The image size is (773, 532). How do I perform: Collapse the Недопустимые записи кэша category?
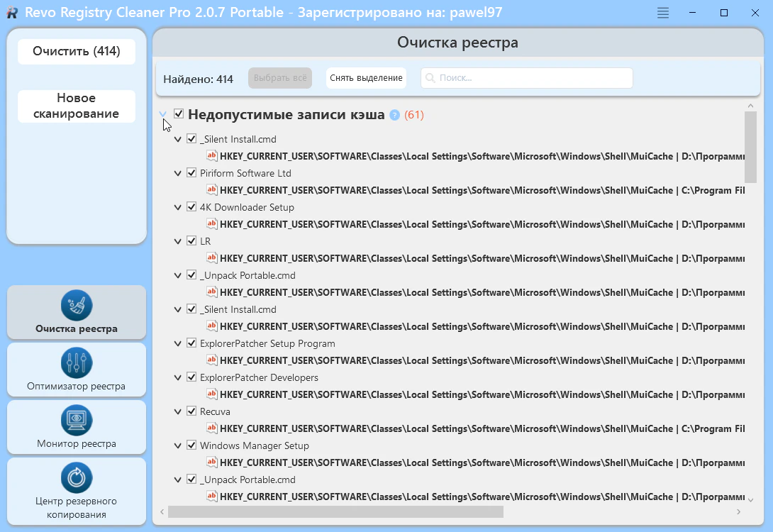click(x=163, y=114)
